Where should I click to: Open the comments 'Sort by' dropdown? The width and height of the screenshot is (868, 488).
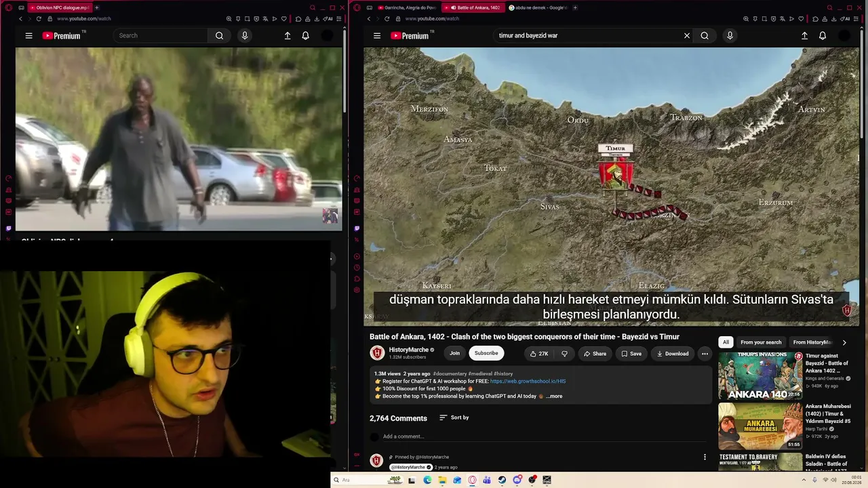[454, 418]
